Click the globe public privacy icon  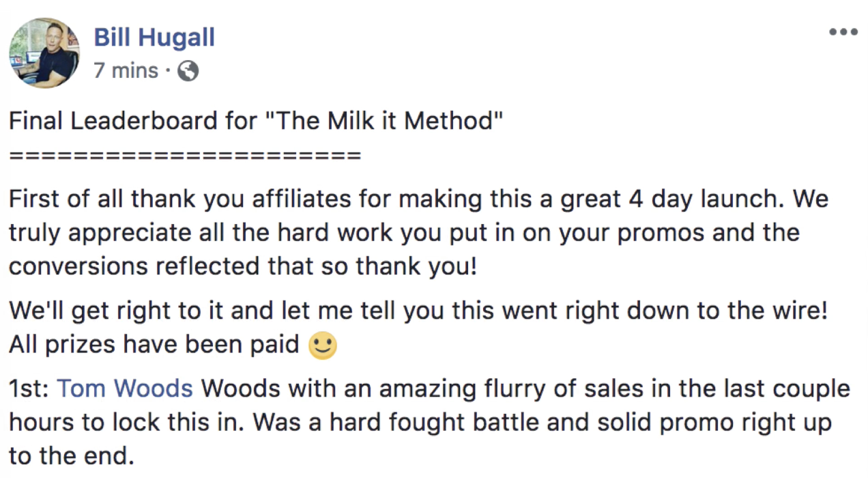coord(188,71)
